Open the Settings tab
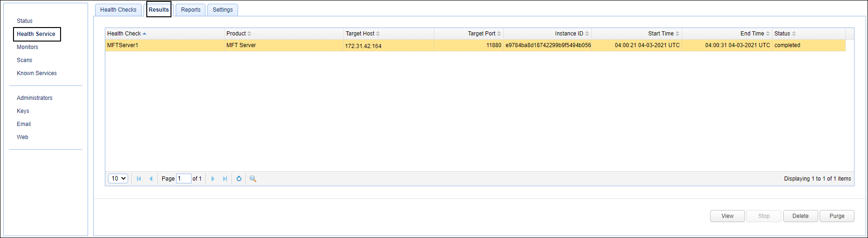The height and width of the screenshot is (238, 868). click(223, 10)
